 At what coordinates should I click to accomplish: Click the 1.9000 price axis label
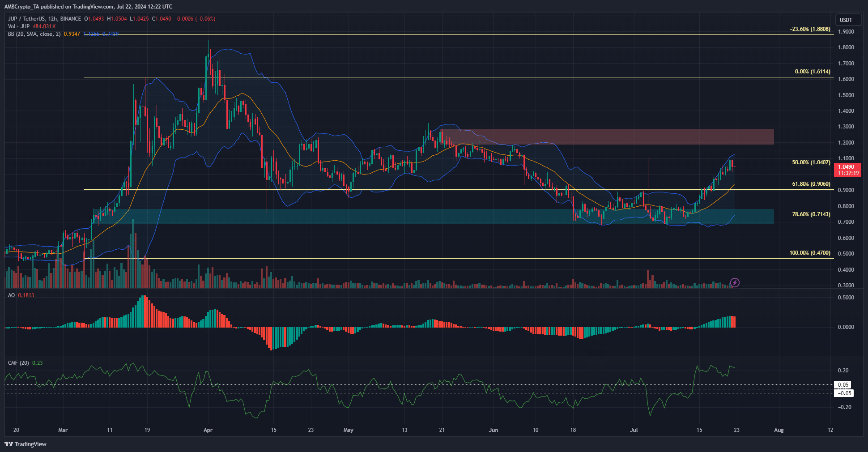[846, 32]
